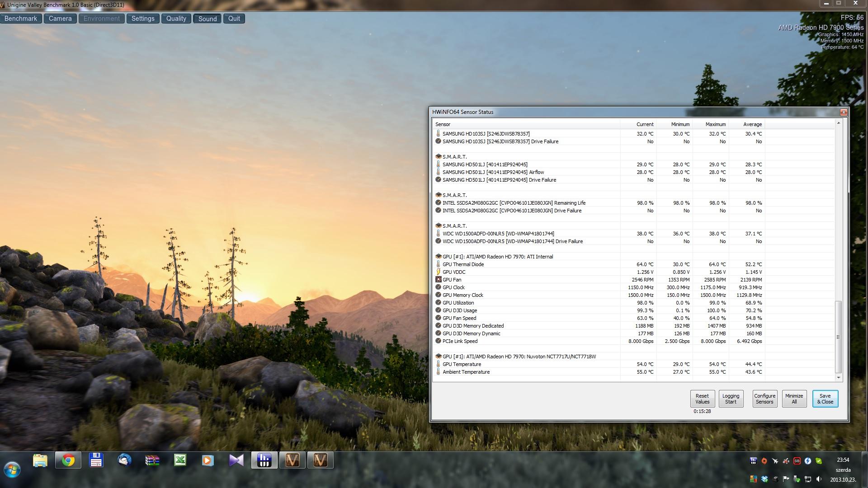868x488 pixels.
Task: Open the Benchmark menu in Valley
Action: [x=21, y=19]
